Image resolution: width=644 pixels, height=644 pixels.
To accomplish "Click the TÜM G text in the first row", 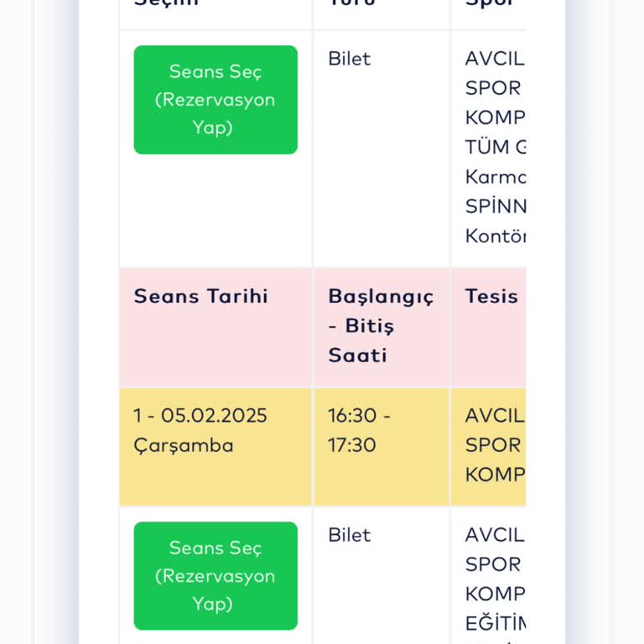I will tap(496, 148).
